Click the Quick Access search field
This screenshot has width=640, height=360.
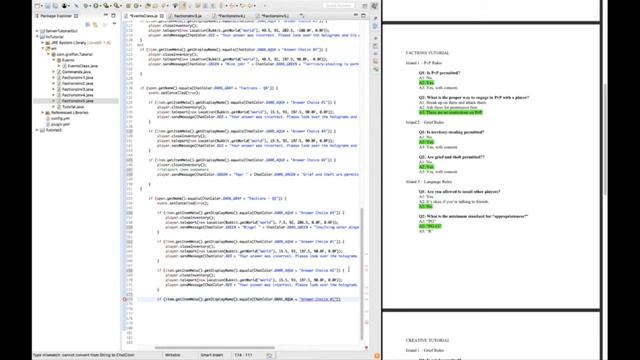[x=339, y=6]
